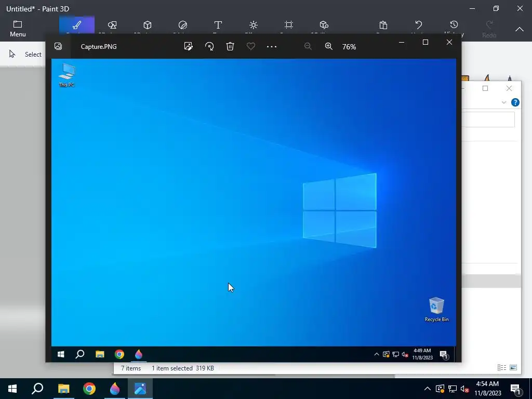Screen dimensions: 532x399
Task: Switch to Paint 3D on the taskbar
Action: (x=115, y=389)
